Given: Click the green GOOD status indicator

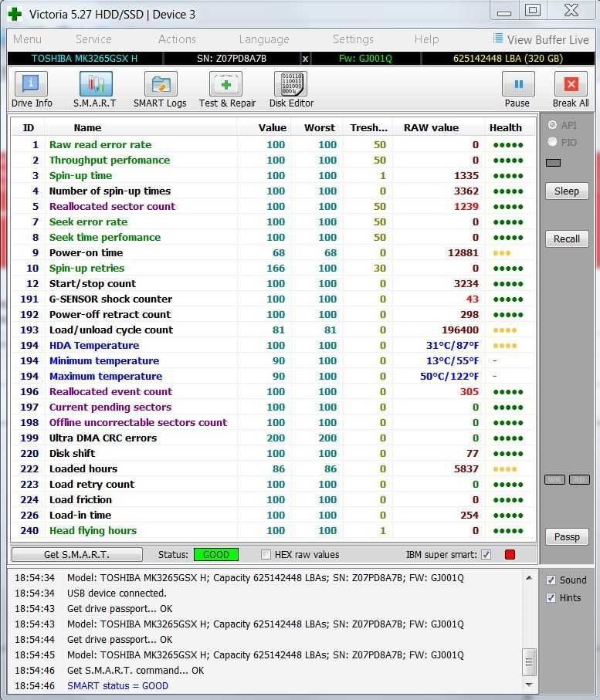Looking at the screenshot, I should point(216,554).
